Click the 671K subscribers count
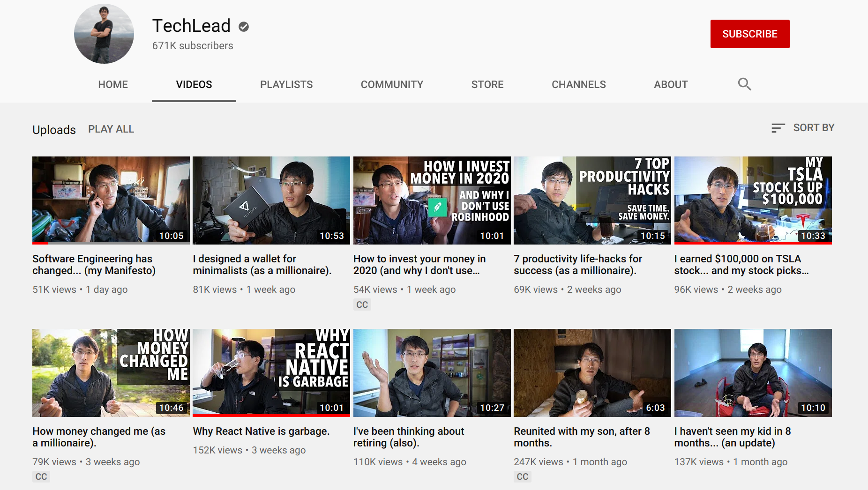 (x=193, y=46)
